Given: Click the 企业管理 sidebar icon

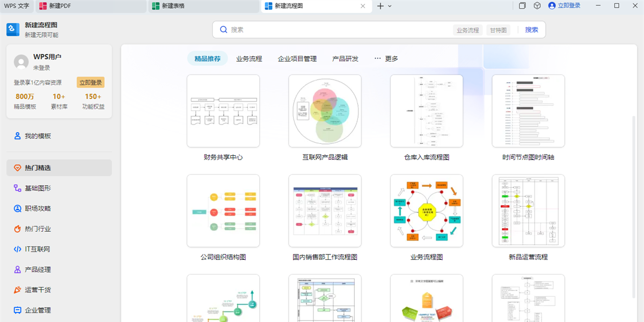Looking at the screenshot, I should (x=17, y=310).
